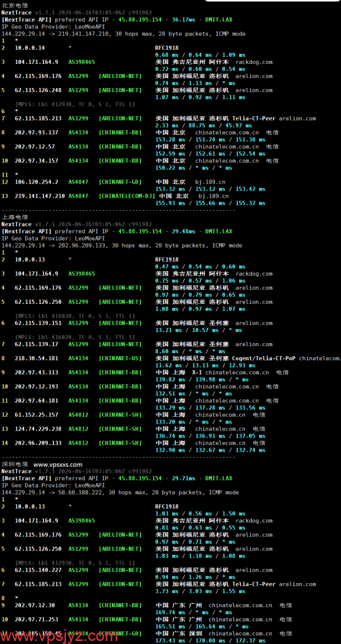Image resolution: width=341 pixels, height=644 pixels.
Task: Open the www.vpsjyz.com watermark link
Action: point(59,635)
